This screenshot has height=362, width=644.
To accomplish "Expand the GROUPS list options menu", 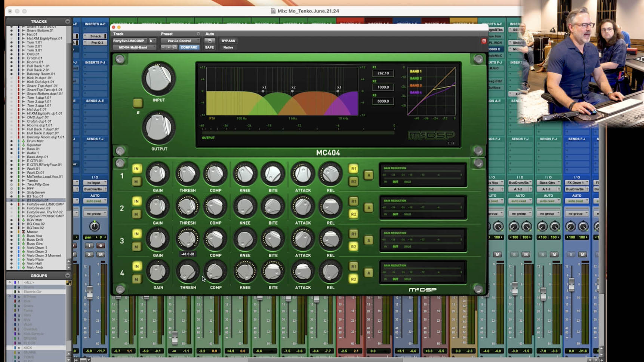I will (68, 276).
